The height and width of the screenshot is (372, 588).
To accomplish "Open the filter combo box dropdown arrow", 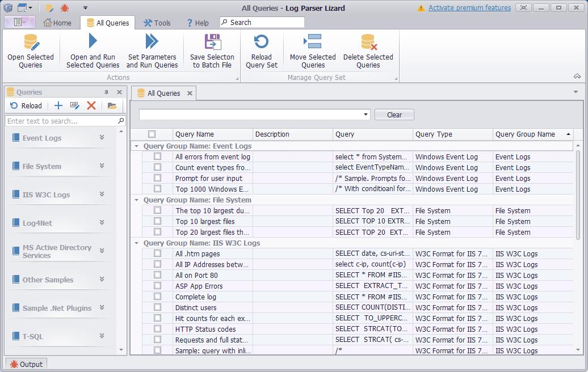I will point(366,115).
